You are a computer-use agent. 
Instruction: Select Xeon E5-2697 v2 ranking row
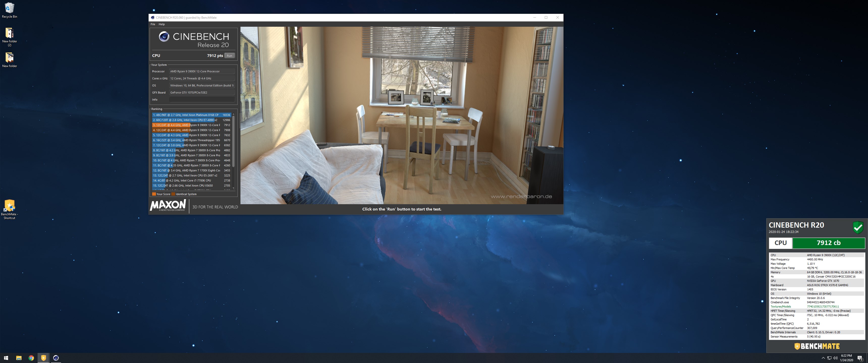click(192, 175)
